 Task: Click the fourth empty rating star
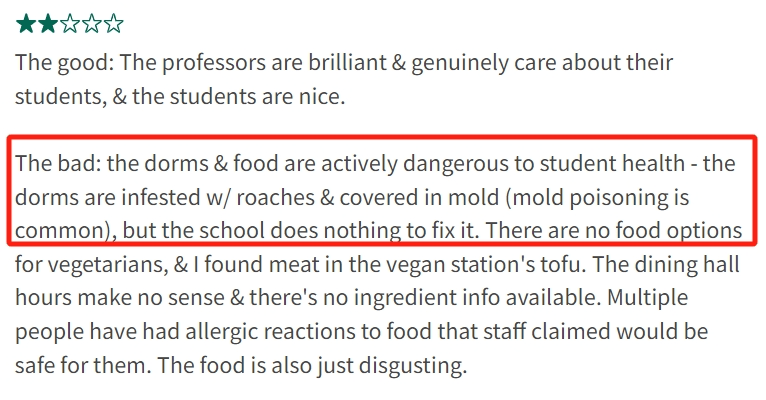pos(92,22)
